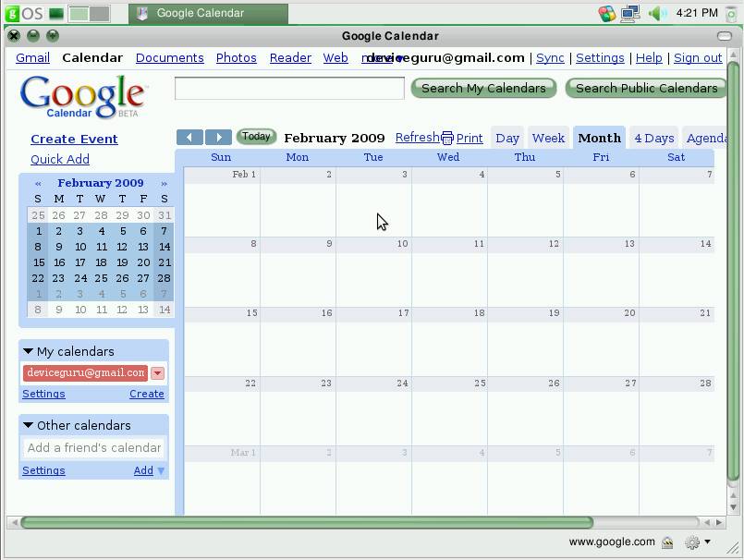Open the volume speaker tray icon
The image size is (744, 560).
657,13
